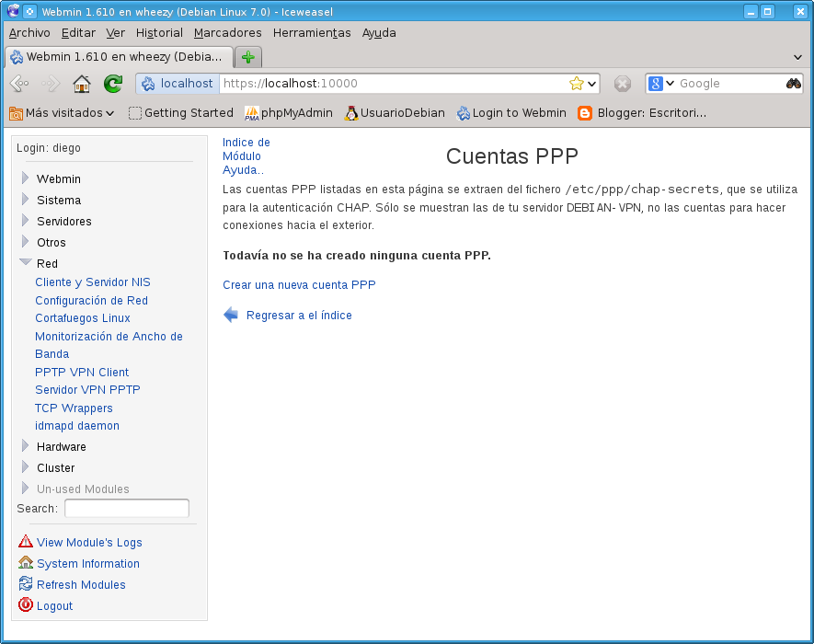
Task: Open the Historial menu
Action: 159,33
